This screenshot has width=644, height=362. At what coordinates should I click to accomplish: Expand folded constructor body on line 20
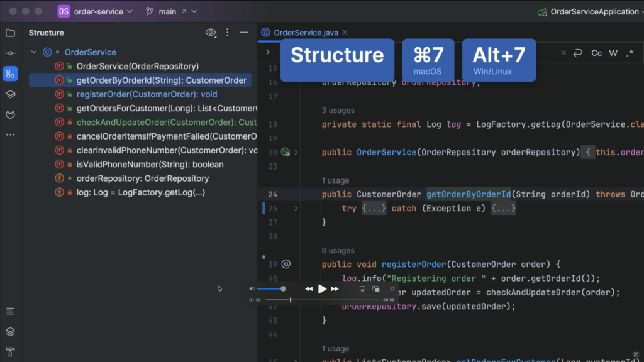(x=296, y=152)
